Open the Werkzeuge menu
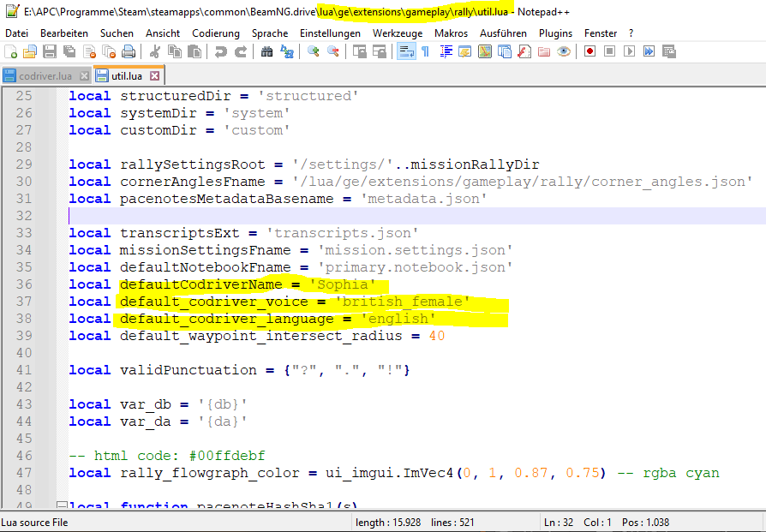Image resolution: width=766 pixels, height=532 pixels. tap(398, 33)
